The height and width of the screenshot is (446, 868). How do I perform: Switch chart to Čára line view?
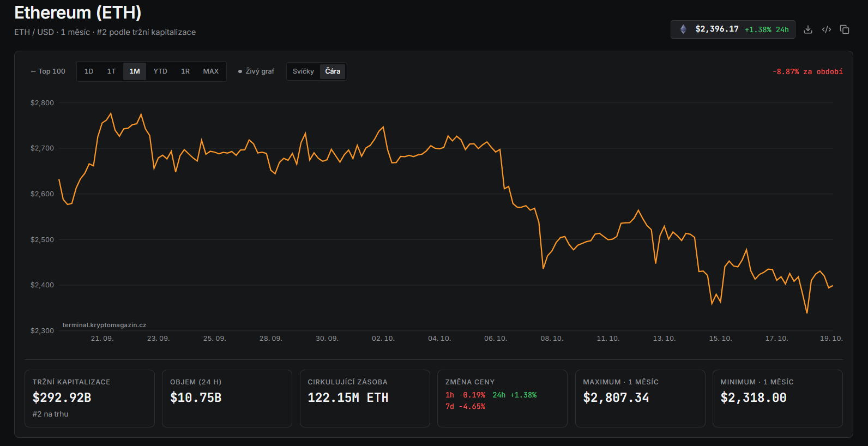pyautogui.click(x=333, y=71)
